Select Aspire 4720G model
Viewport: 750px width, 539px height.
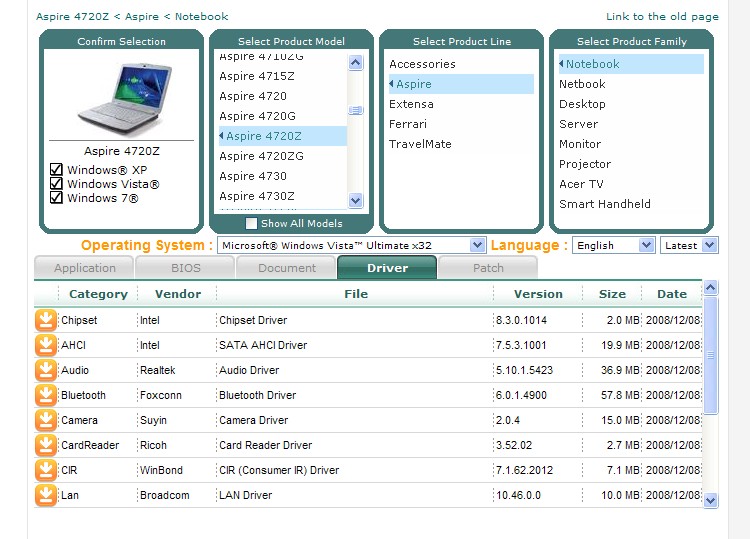pyautogui.click(x=257, y=116)
